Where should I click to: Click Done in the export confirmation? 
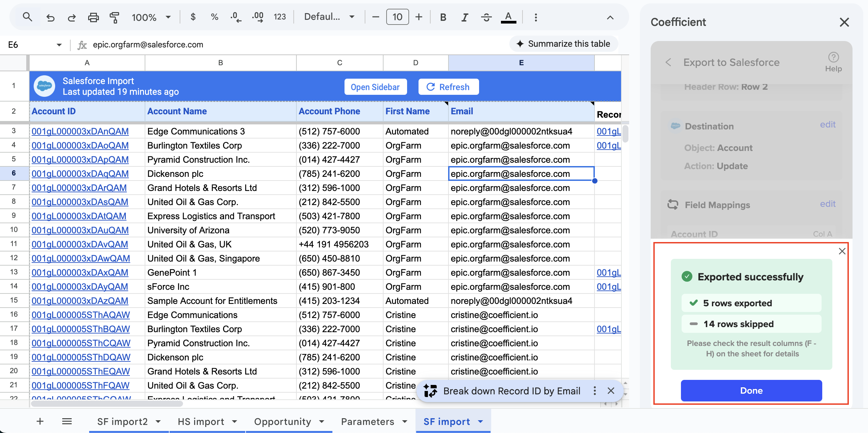click(751, 391)
